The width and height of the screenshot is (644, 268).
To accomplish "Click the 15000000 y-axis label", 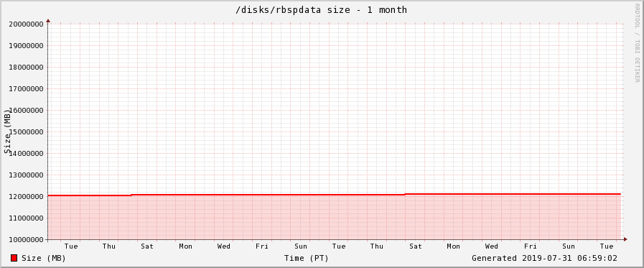I will pos(27,132).
